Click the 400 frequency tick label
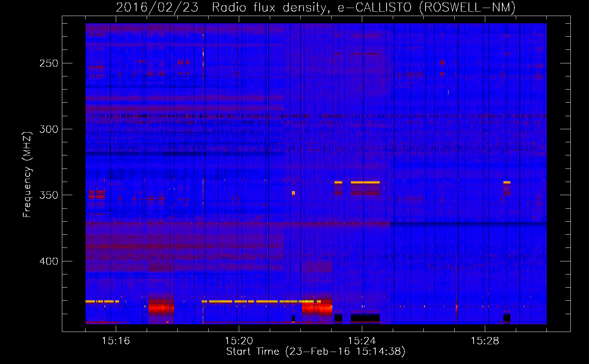Screen dimensions: 589x364 [x=49, y=261]
